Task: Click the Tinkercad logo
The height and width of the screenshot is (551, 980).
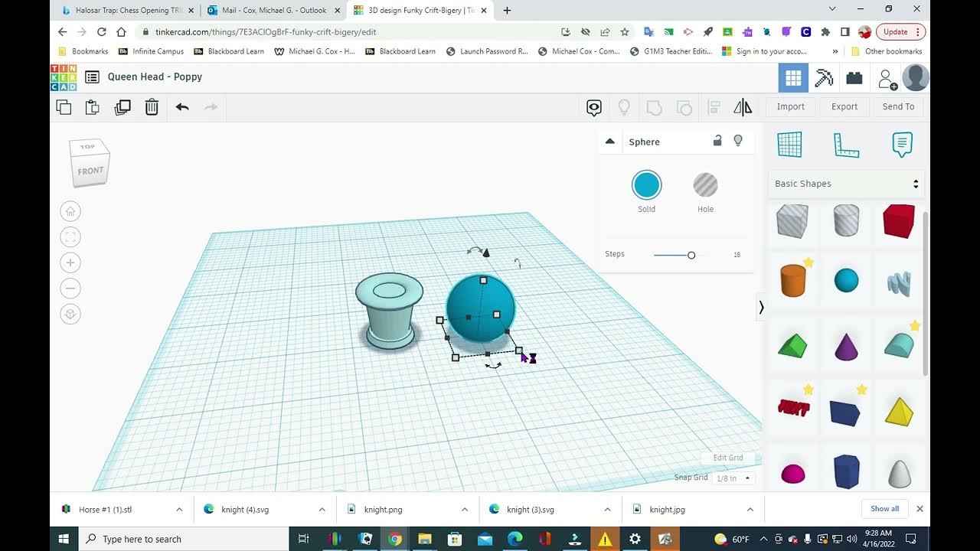Action: [64, 77]
